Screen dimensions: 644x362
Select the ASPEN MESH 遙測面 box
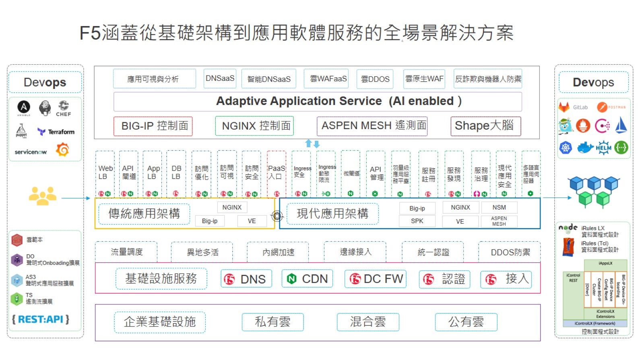point(372,126)
